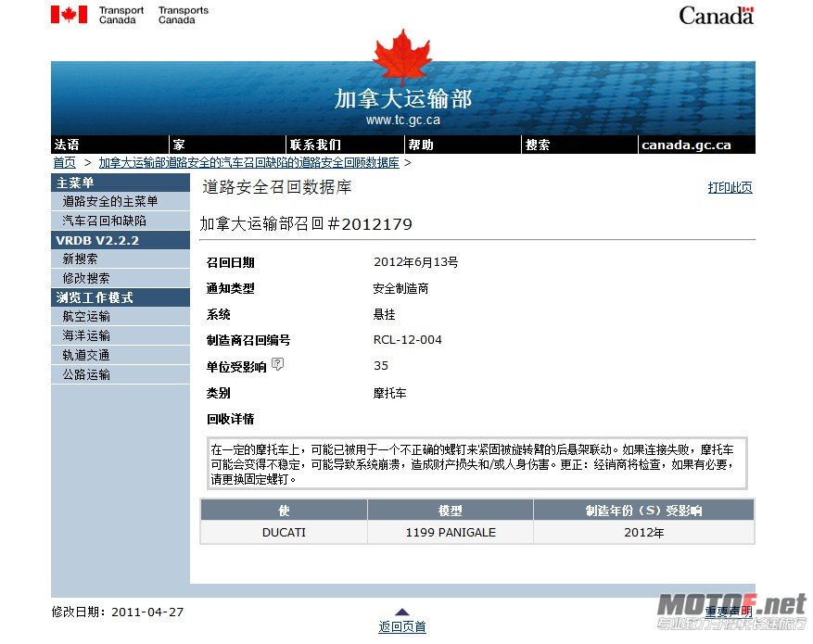This screenshot has height=644, width=813.
Task: Open the 家 home menu item
Action: [x=179, y=145]
